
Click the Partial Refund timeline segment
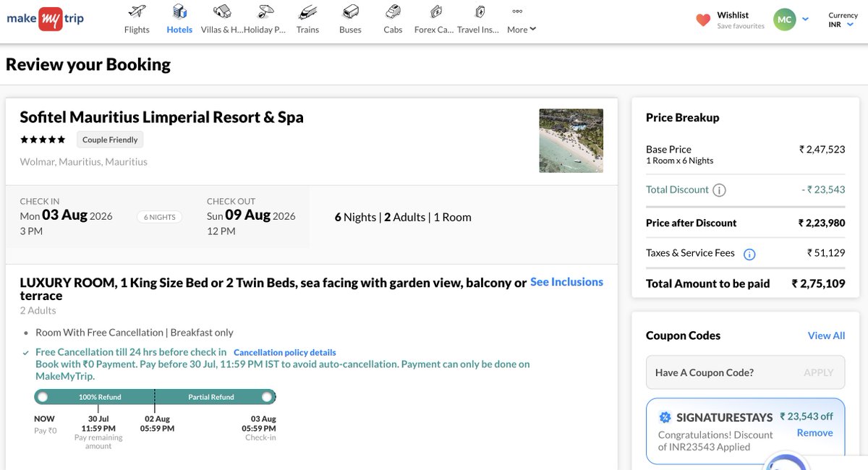211,397
